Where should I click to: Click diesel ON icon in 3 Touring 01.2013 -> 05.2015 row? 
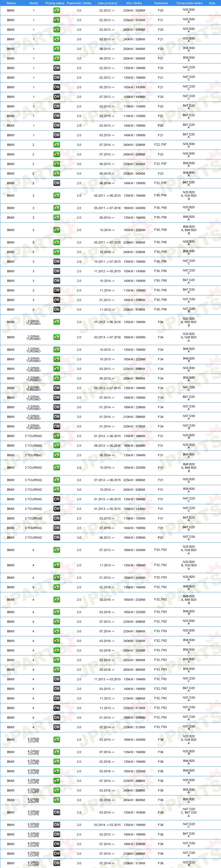click(57, 509)
